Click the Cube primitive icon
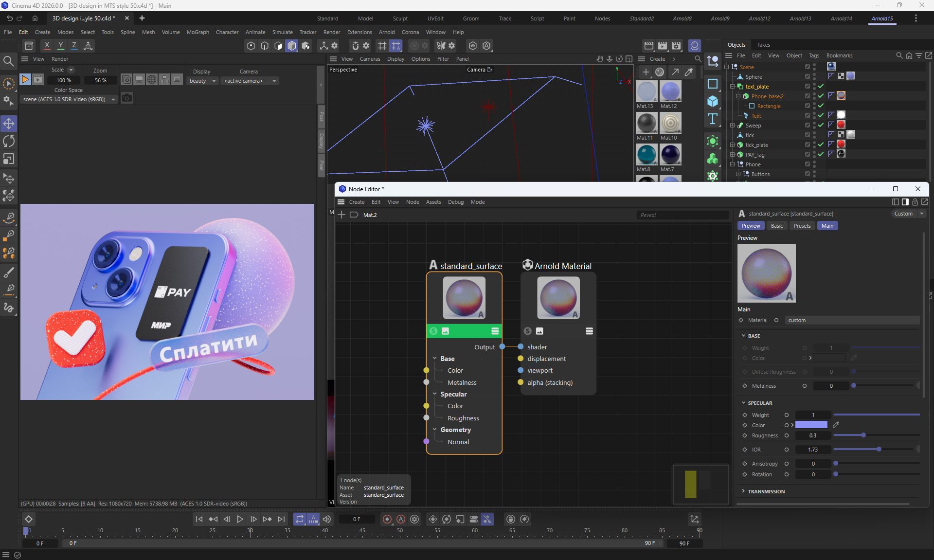 coord(713,101)
